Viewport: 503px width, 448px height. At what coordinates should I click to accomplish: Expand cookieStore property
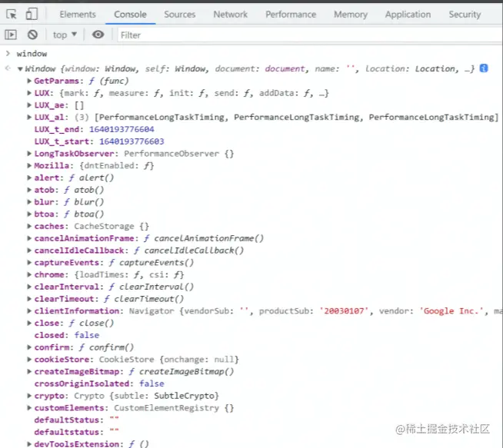pyautogui.click(x=29, y=360)
